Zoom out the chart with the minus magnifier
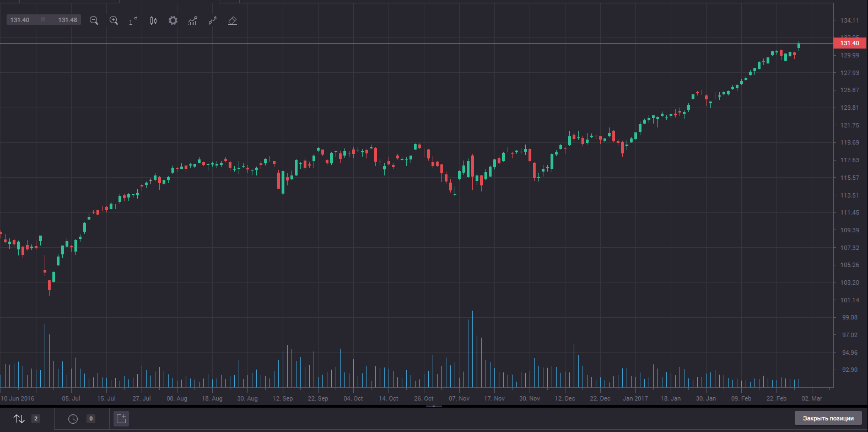Image resolution: width=868 pixels, height=432 pixels. click(x=94, y=20)
